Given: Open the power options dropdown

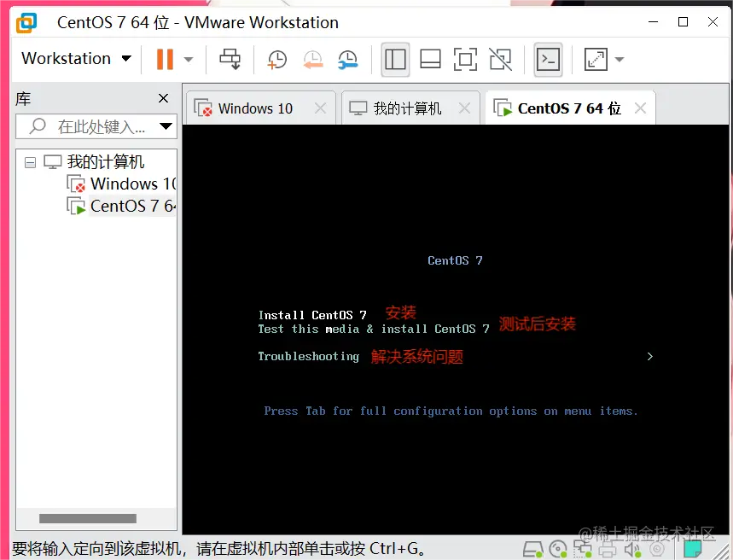Looking at the screenshot, I should click(189, 60).
